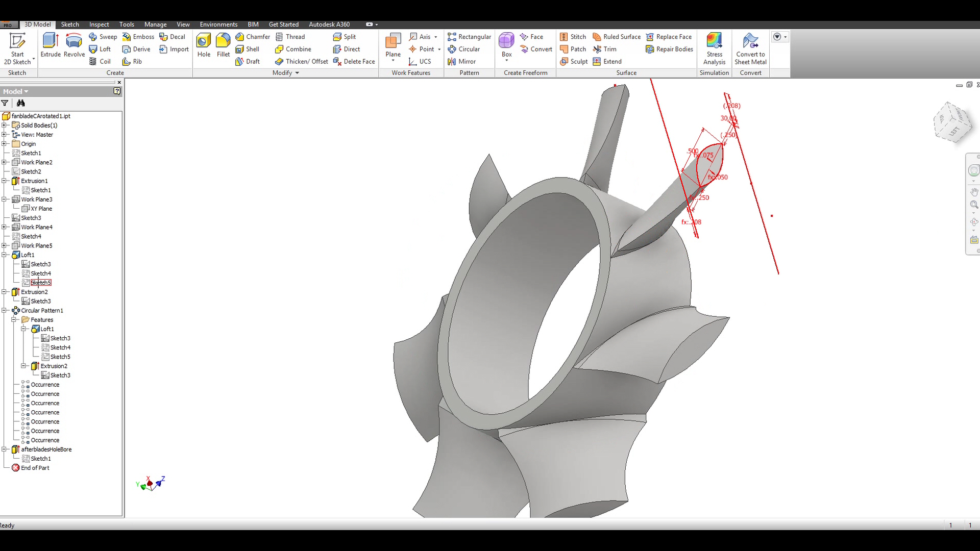
Task: Select Extrusion2 in the model tree
Action: point(34,292)
